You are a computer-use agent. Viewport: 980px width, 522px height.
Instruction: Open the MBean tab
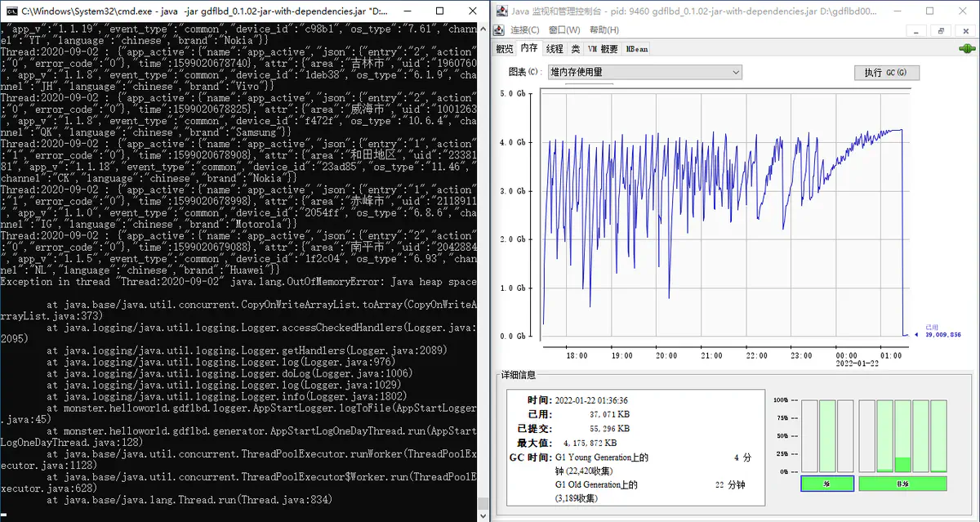coord(637,49)
